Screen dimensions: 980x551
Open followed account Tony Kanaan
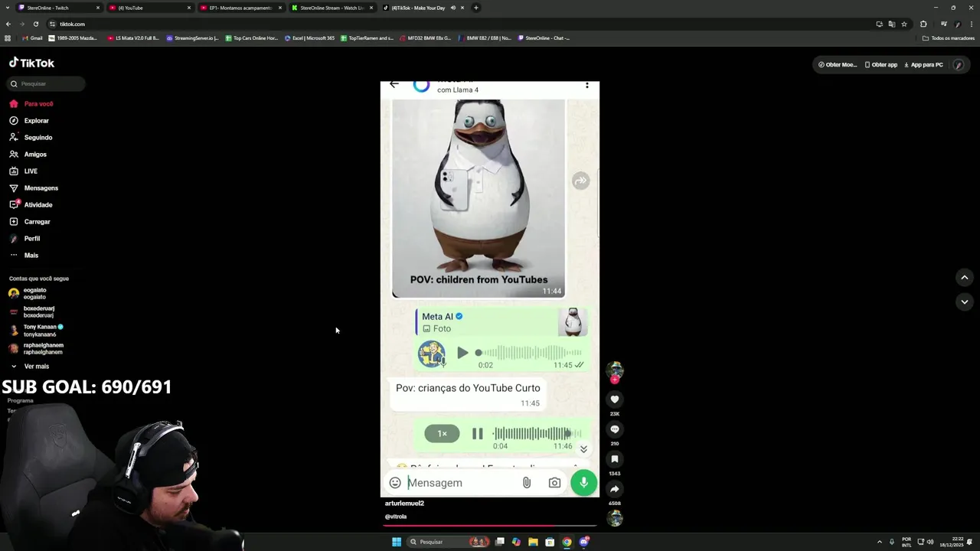tap(36, 330)
